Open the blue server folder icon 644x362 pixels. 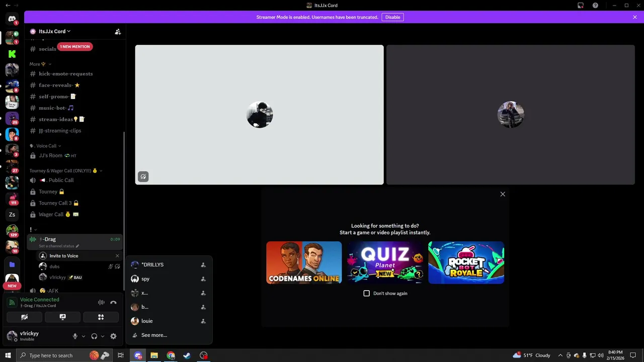pyautogui.click(x=12, y=264)
